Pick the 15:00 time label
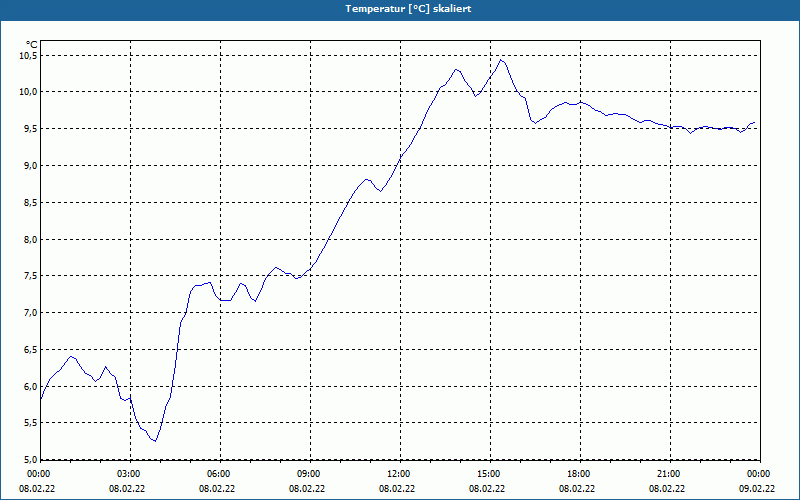Viewport: 800px width, 500px height. 489,474
